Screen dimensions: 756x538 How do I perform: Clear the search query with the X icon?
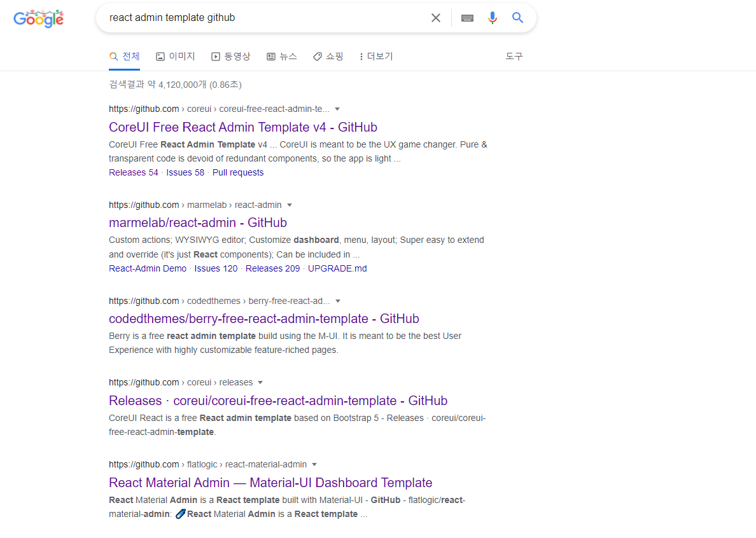pos(435,18)
